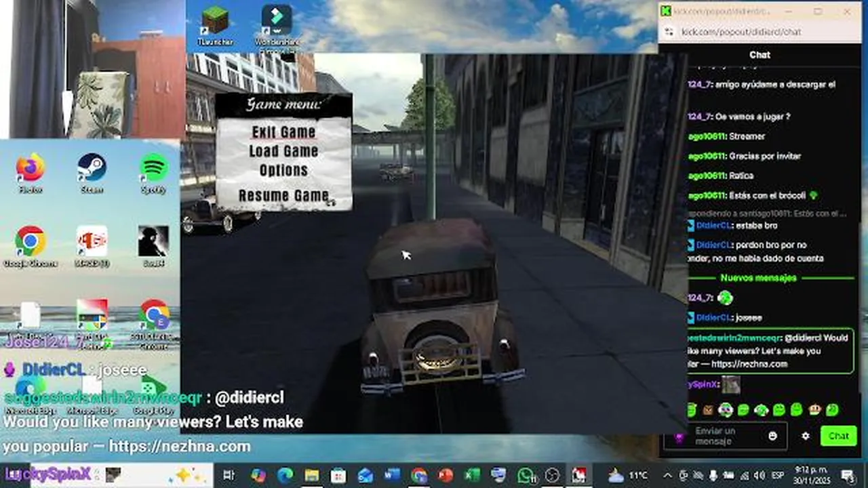The image size is (868, 488).
Task: Select Resume Game in the game menu
Action: 283,196
